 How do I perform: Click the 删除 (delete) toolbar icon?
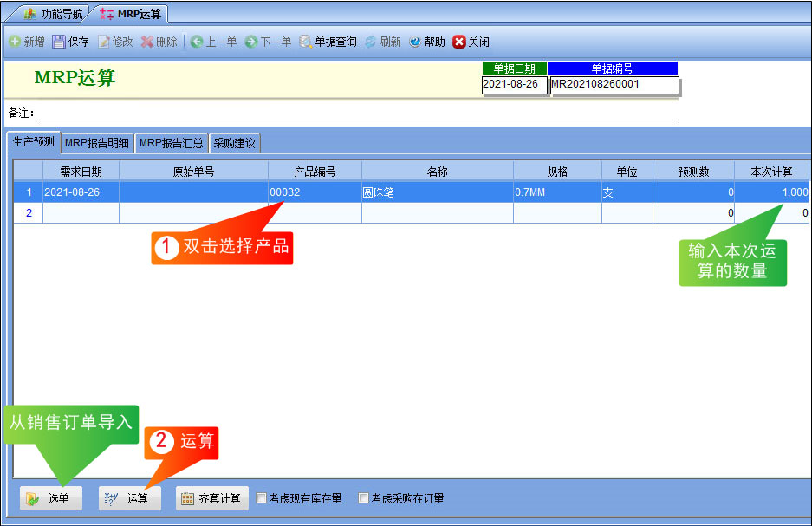tap(147, 42)
